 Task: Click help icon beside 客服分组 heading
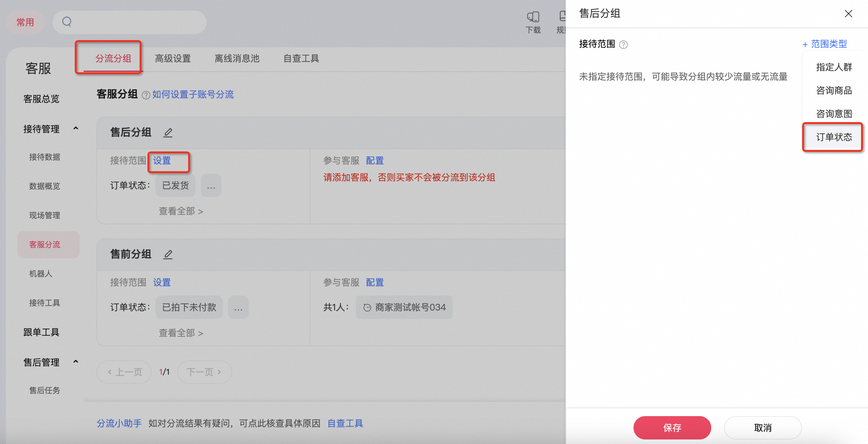(145, 95)
